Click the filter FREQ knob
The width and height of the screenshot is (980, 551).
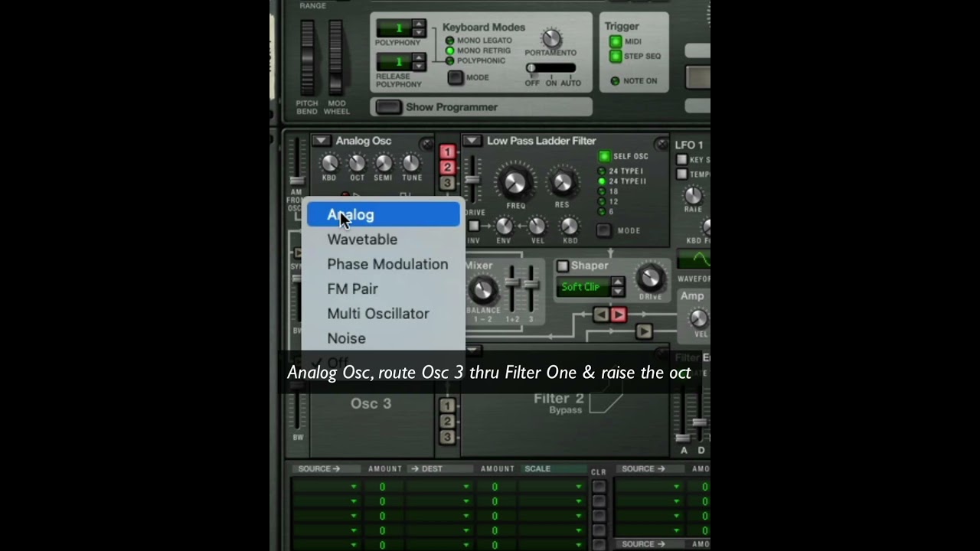tap(514, 182)
